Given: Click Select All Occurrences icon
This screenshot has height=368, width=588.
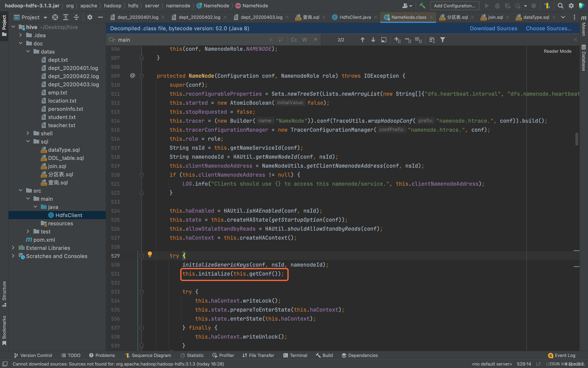Looking at the screenshot, I should tap(418, 40).
